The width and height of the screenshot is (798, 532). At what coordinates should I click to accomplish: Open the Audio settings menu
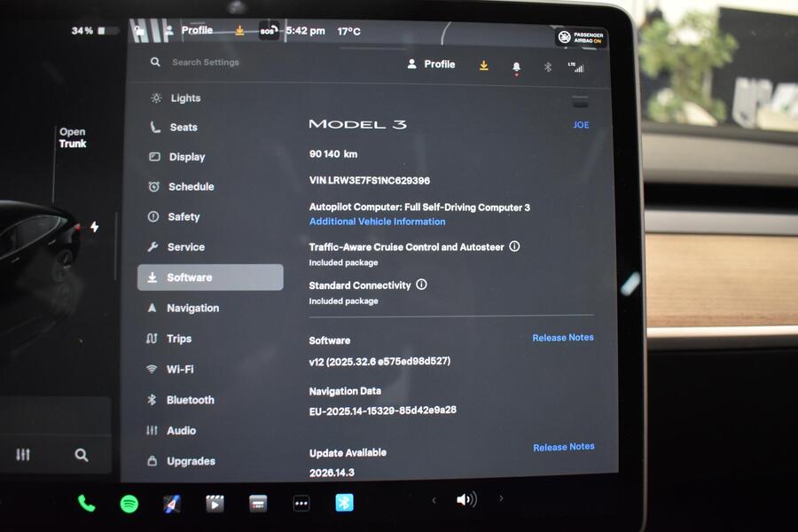171,431
